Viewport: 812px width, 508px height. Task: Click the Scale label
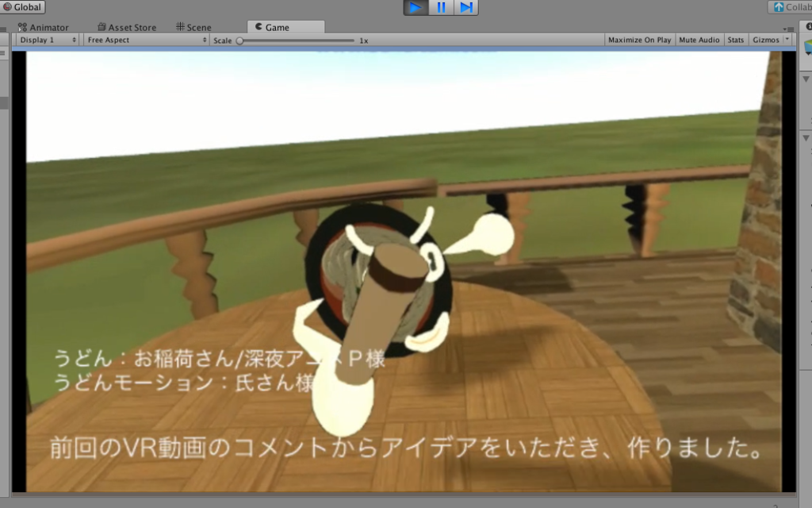[222, 40]
